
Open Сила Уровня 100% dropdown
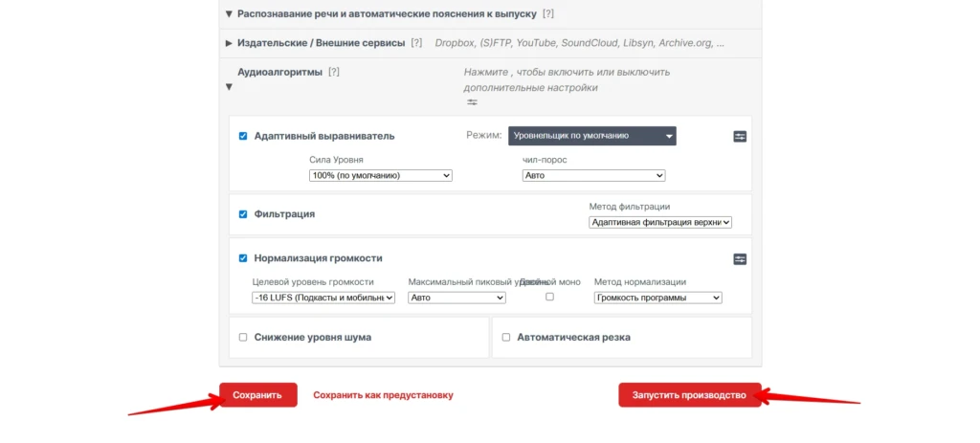(381, 176)
